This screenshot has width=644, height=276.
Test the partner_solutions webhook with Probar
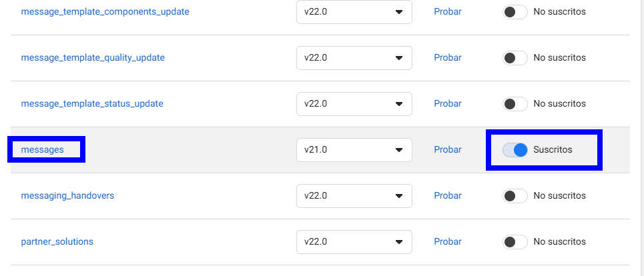click(x=447, y=242)
